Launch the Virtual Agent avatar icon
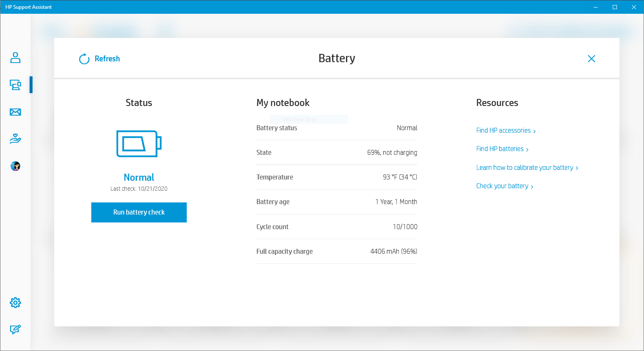 (x=15, y=166)
